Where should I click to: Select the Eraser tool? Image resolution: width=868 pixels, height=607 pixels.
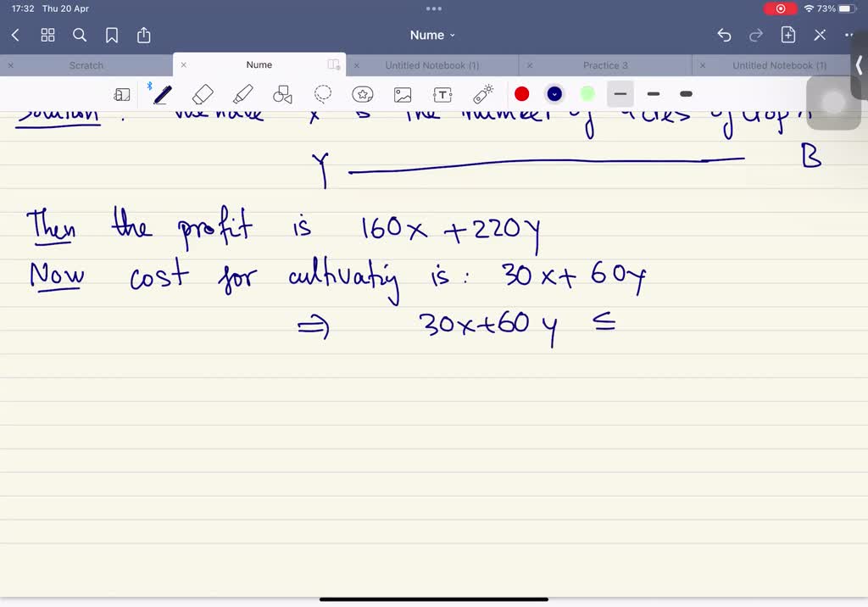click(x=203, y=93)
